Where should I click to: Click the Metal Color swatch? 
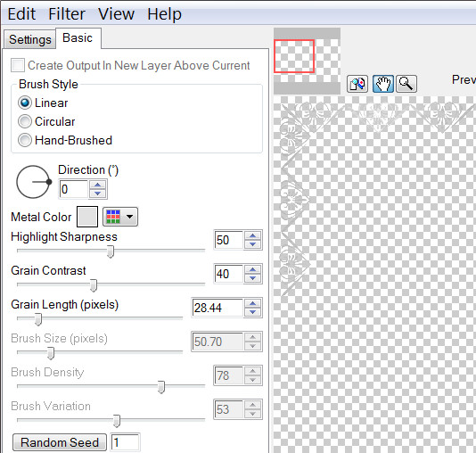pyautogui.click(x=87, y=217)
